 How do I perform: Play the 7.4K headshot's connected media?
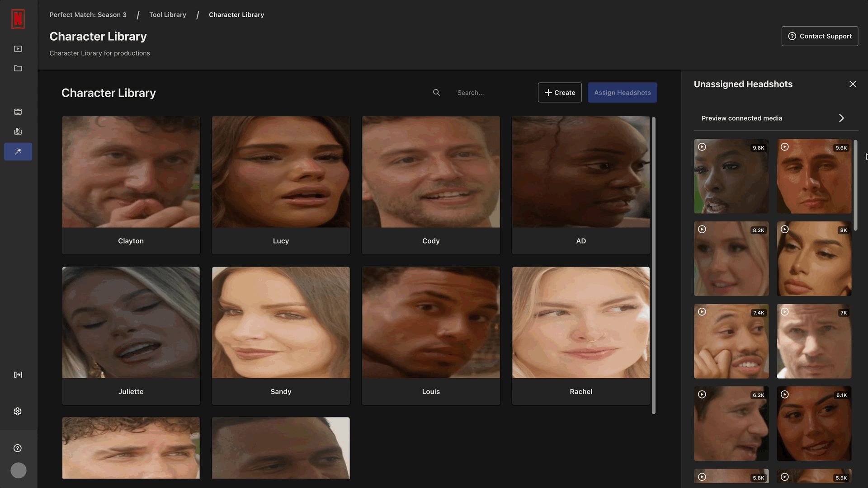point(702,312)
